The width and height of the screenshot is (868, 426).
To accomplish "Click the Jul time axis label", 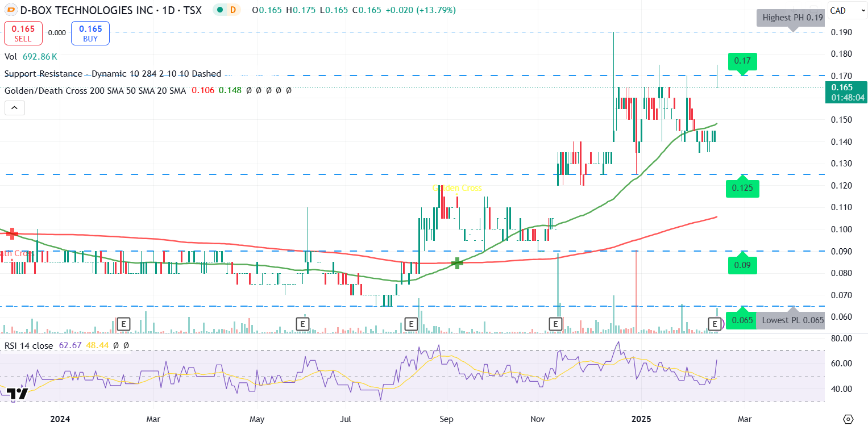I will pyautogui.click(x=345, y=419).
